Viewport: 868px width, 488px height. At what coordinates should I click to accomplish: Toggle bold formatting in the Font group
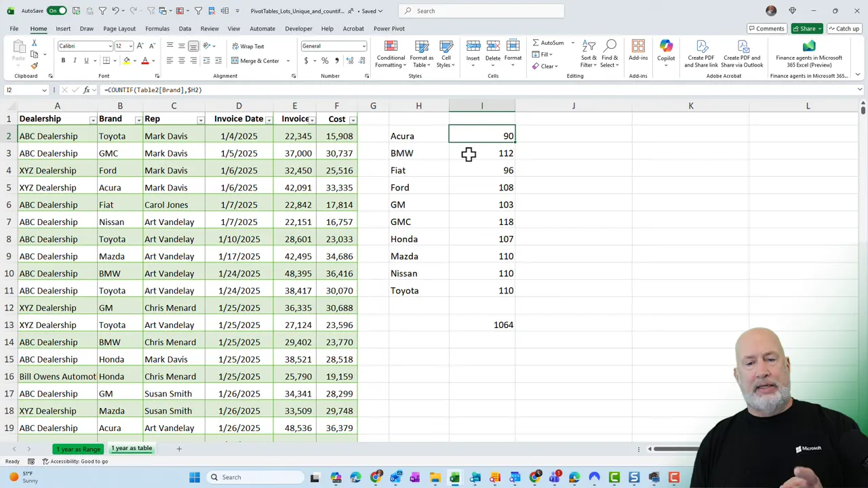coord(62,60)
